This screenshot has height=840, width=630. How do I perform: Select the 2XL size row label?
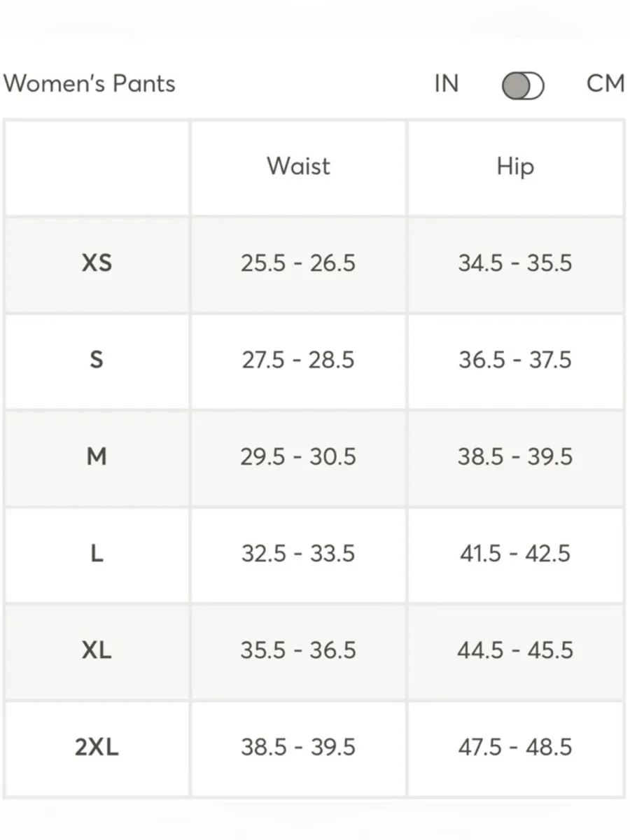click(x=97, y=747)
